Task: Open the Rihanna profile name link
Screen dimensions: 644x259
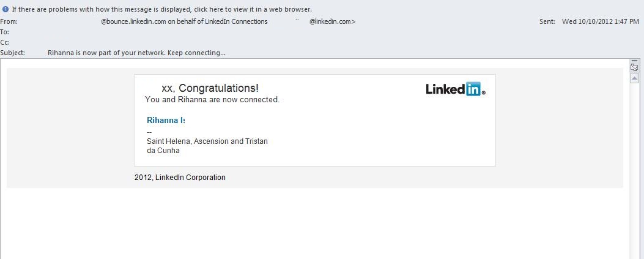Action: [165, 120]
